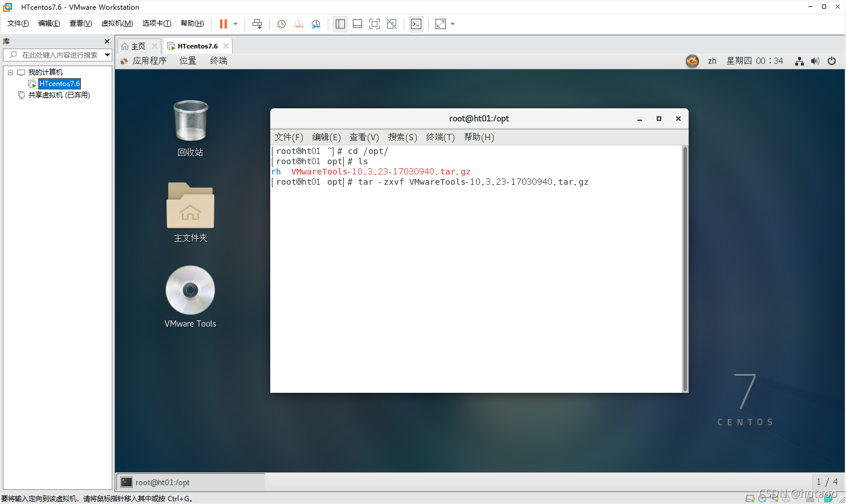Viewport: 846px width, 504px height.
Task: Open the terminal 查看(V) menu
Action: tap(364, 137)
